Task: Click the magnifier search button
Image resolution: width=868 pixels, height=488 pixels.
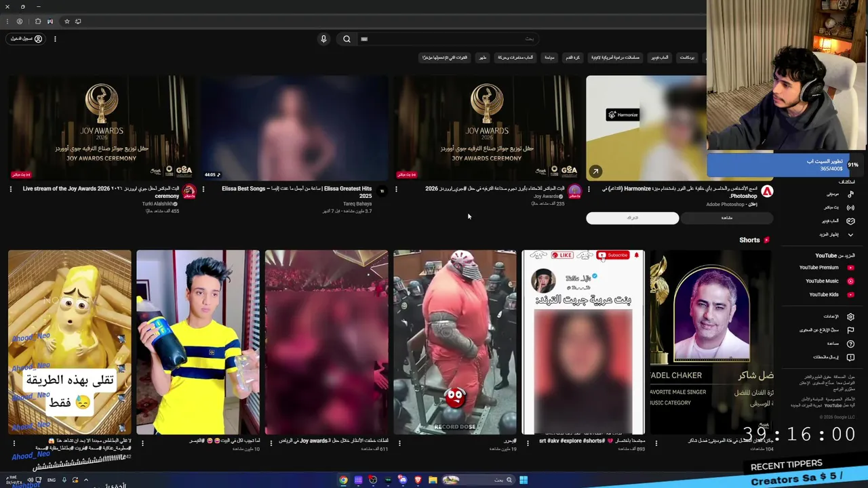Action: pyautogui.click(x=347, y=39)
